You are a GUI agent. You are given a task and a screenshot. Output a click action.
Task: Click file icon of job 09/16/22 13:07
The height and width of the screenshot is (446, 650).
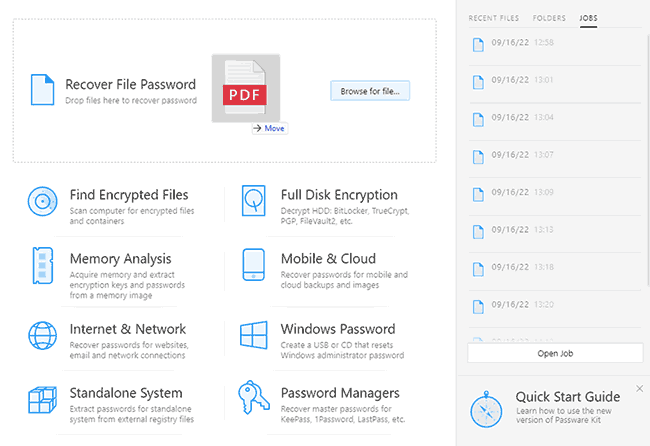(x=478, y=157)
